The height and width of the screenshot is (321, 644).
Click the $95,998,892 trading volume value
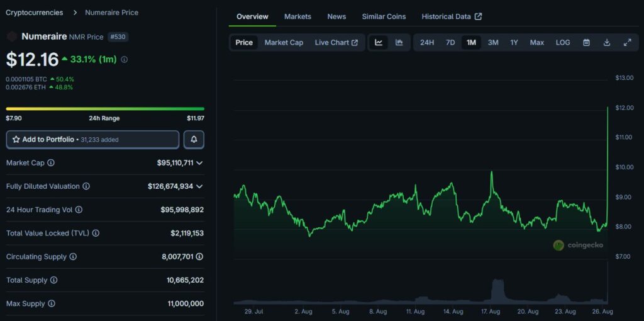(182, 210)
